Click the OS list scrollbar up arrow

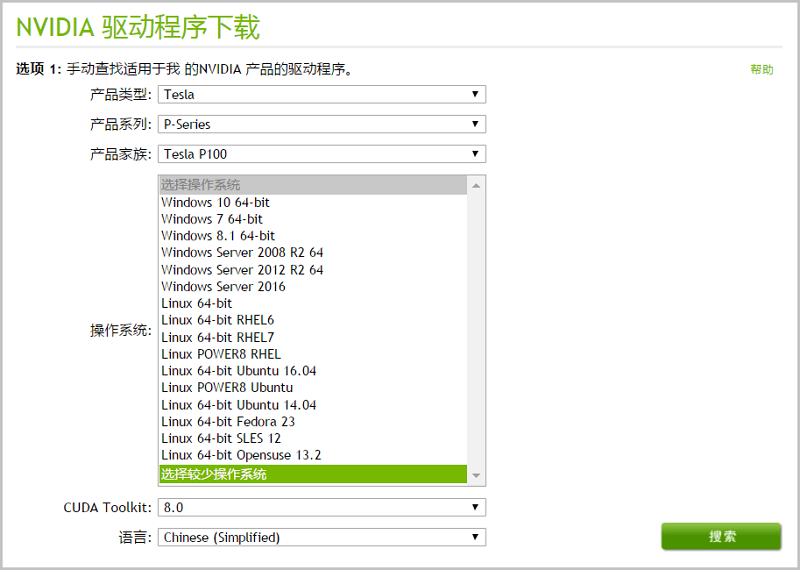[476, 186]
